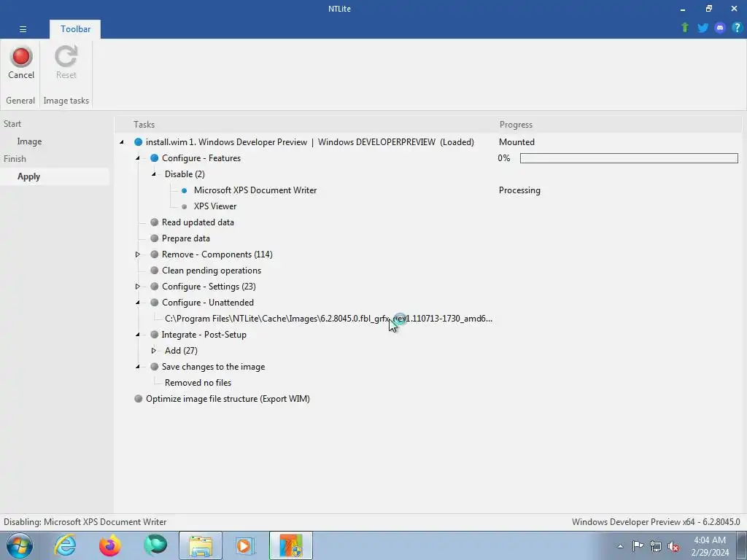Click the Processing status text
Screen dimensions: 747x560
pos(519,190)
